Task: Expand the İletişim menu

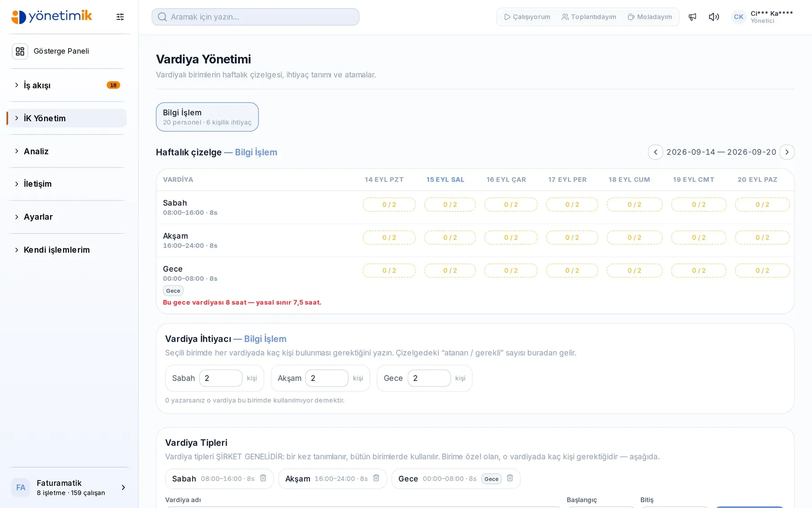Action: (67, 184)
